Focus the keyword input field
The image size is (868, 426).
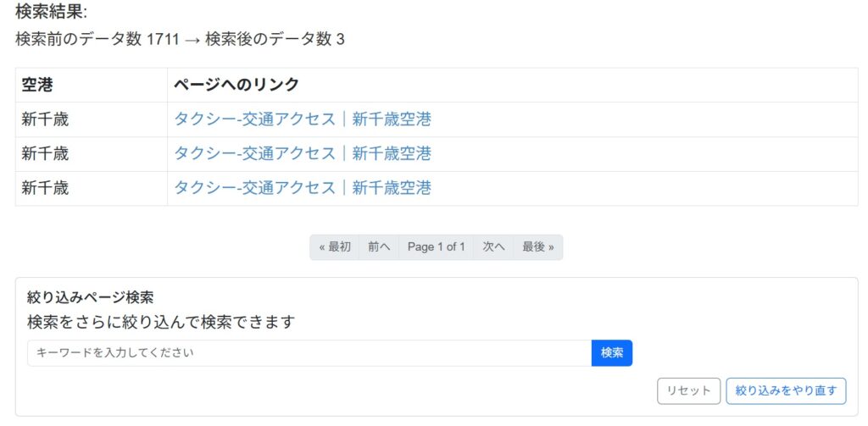(x=309, y=353)
